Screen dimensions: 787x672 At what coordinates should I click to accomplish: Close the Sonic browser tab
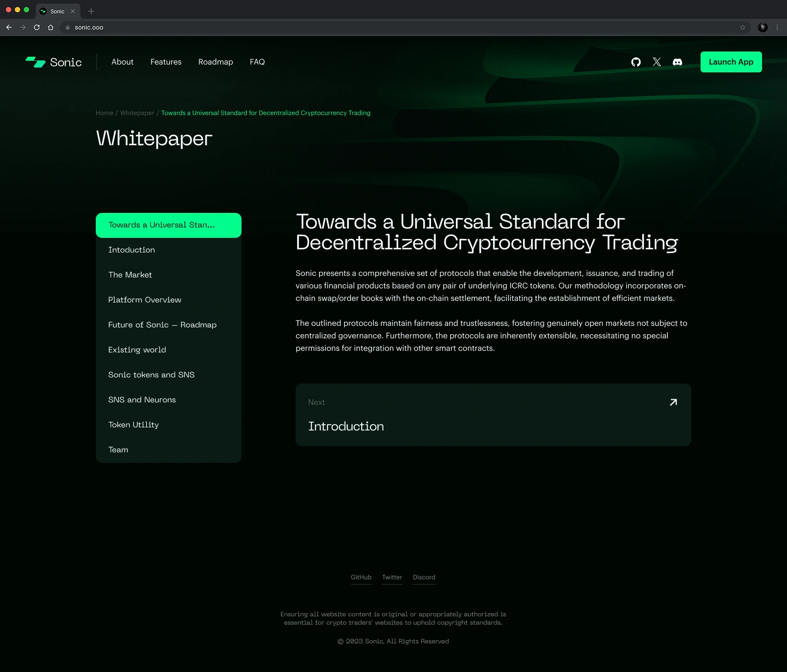coord(73,11)
